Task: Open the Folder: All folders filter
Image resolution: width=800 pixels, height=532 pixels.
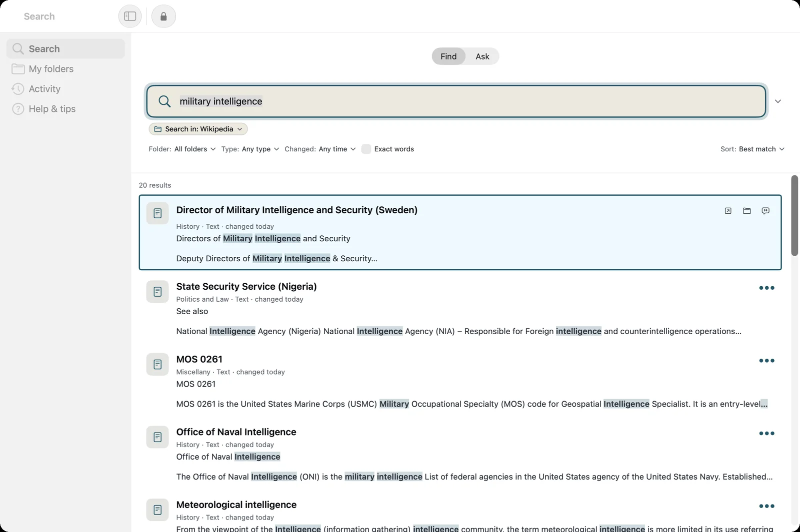Action: [x=182, y=149]
